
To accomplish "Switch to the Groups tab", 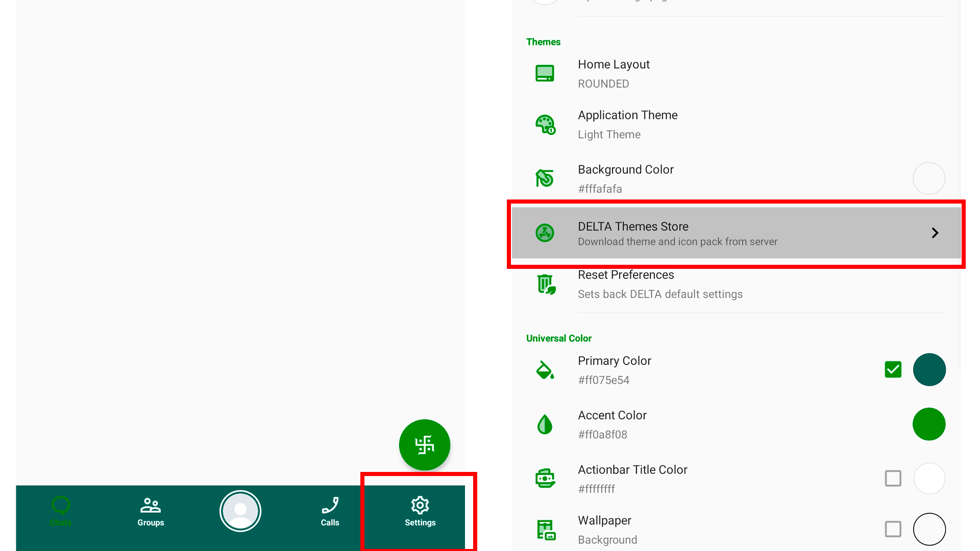I will [151, 511].
